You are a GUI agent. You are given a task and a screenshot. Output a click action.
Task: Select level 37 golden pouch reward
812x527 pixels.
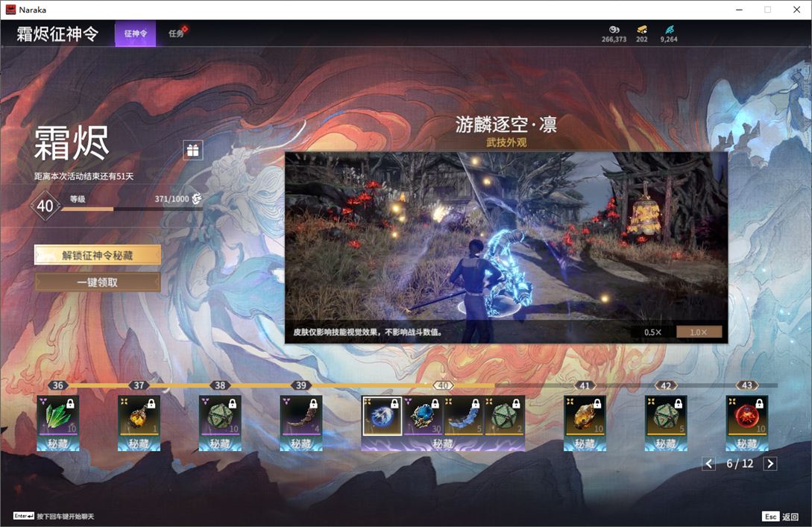click(139, 416)
